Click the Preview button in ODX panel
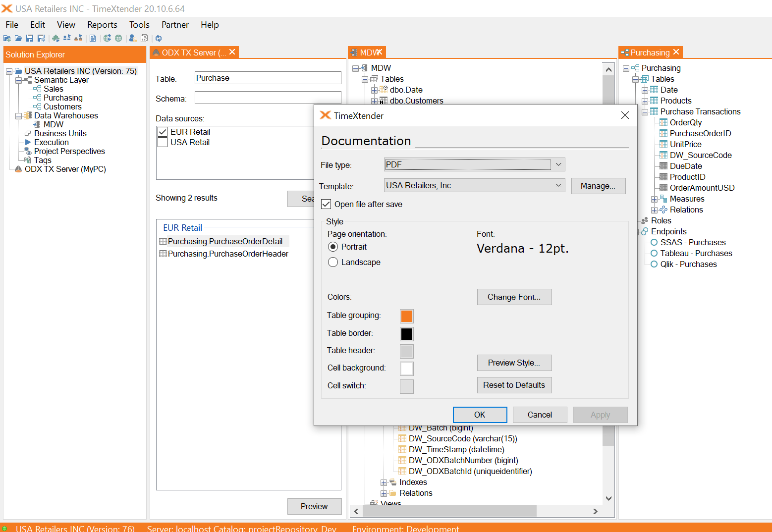 pyautogui.click(x=314, y=506)
